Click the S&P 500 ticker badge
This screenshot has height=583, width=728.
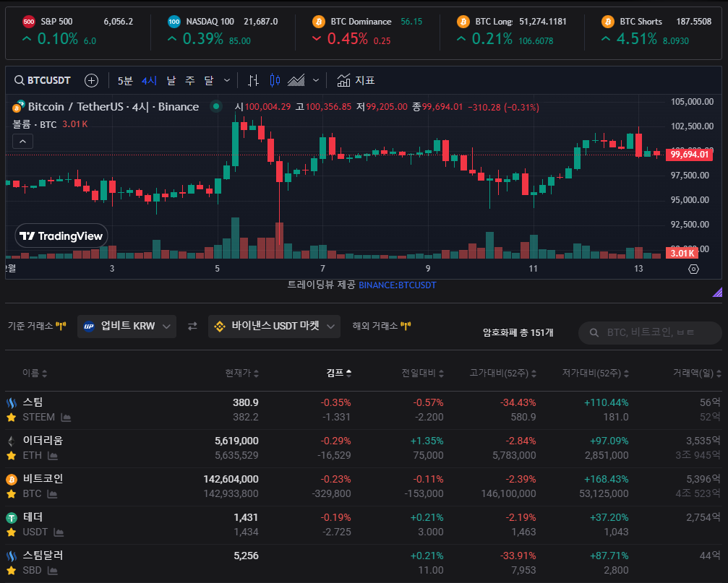click(29, 22)
